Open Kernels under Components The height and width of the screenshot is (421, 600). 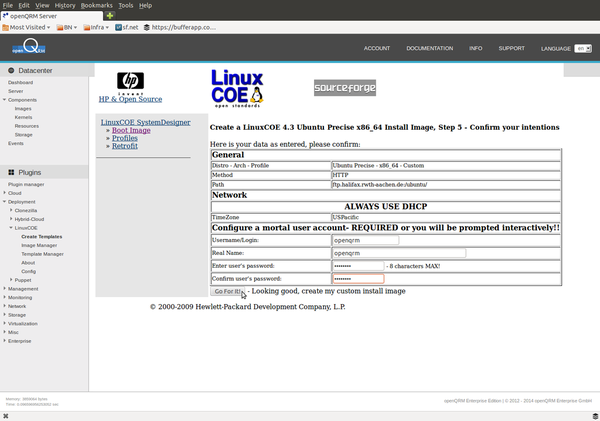(23, 117)
